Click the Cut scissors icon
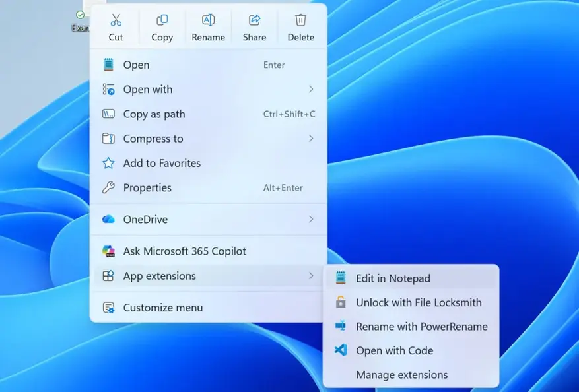The width and height of the screenshot is (579, 392). [x=116, y=20]
